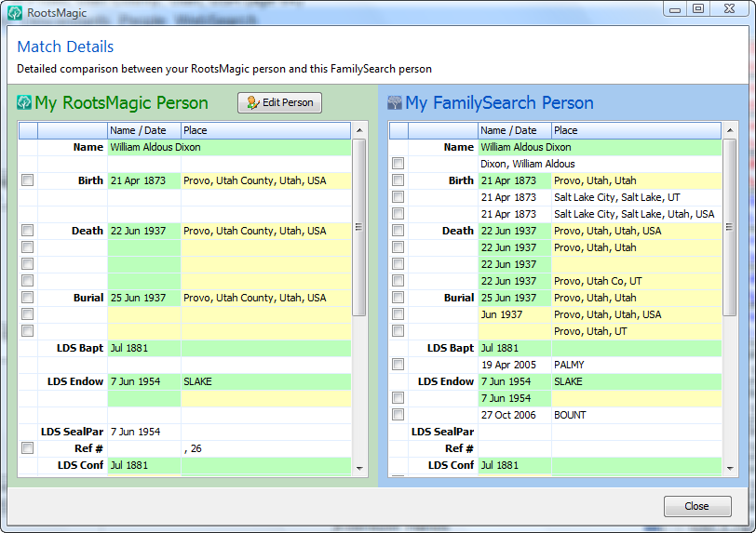This screenshot has height=533, width=756.
Task: Click the Place header in the FamilySearch table
Action: point(637,130)
